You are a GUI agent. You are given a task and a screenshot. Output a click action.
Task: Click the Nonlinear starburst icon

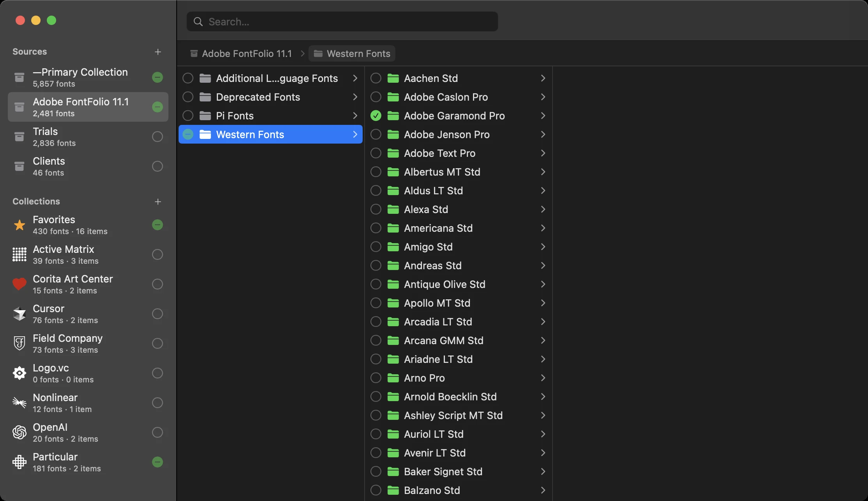(19, 402)
